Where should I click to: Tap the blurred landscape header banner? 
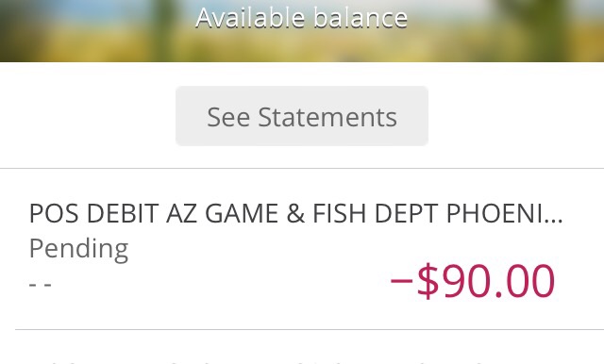coord(302,31)
